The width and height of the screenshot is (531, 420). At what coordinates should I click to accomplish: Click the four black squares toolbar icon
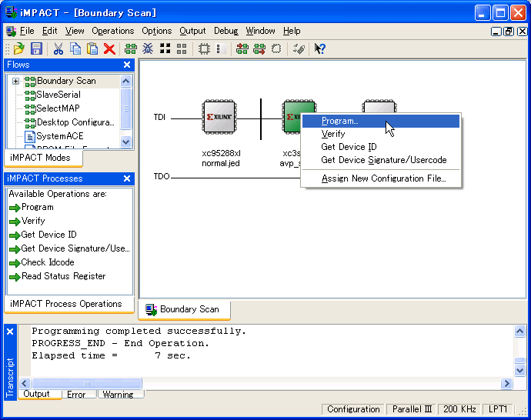point(165,48)
